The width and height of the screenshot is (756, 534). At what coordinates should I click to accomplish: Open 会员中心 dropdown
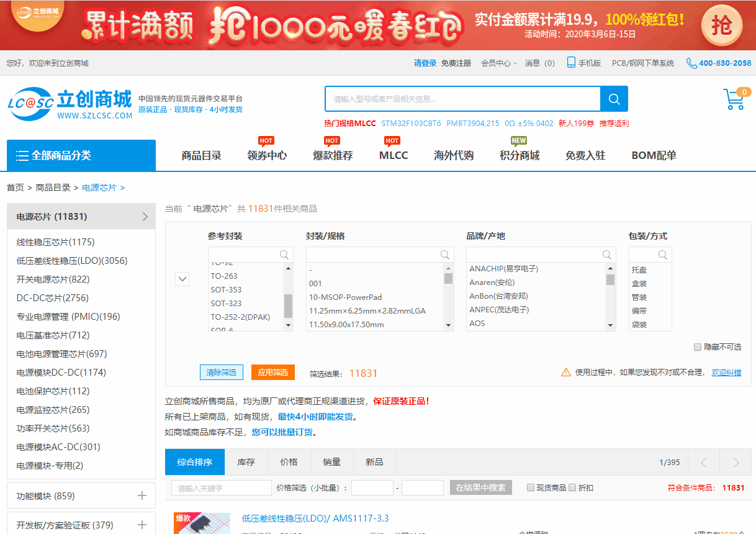[499, 63]
